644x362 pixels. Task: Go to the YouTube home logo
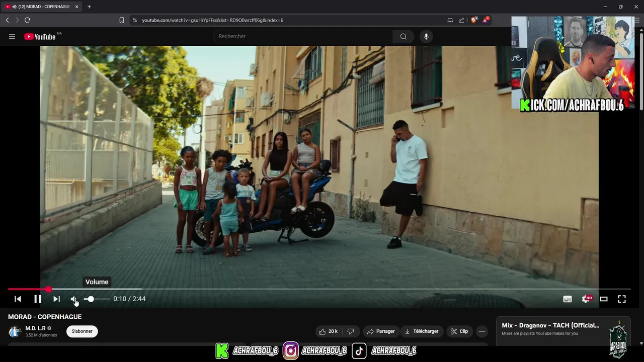[x=40, y=36]
